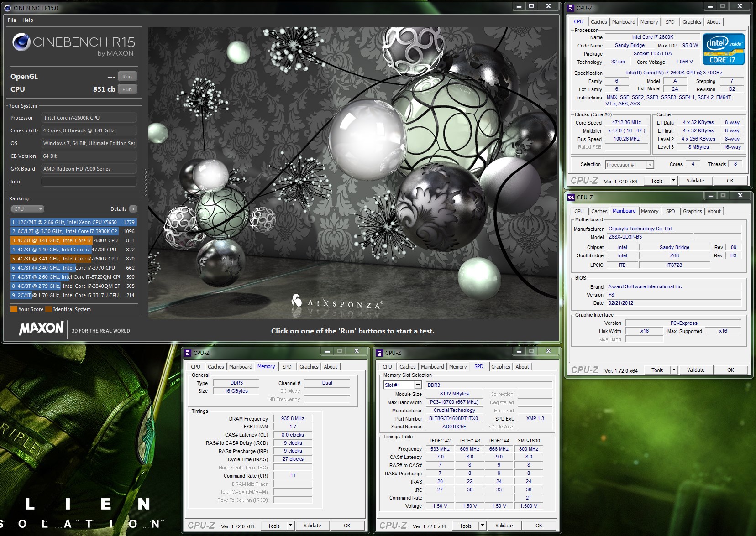The width and height of the screenshot is (756, 536).
Task: Click the Details arrow in Ranking panel
Action: 133,209
